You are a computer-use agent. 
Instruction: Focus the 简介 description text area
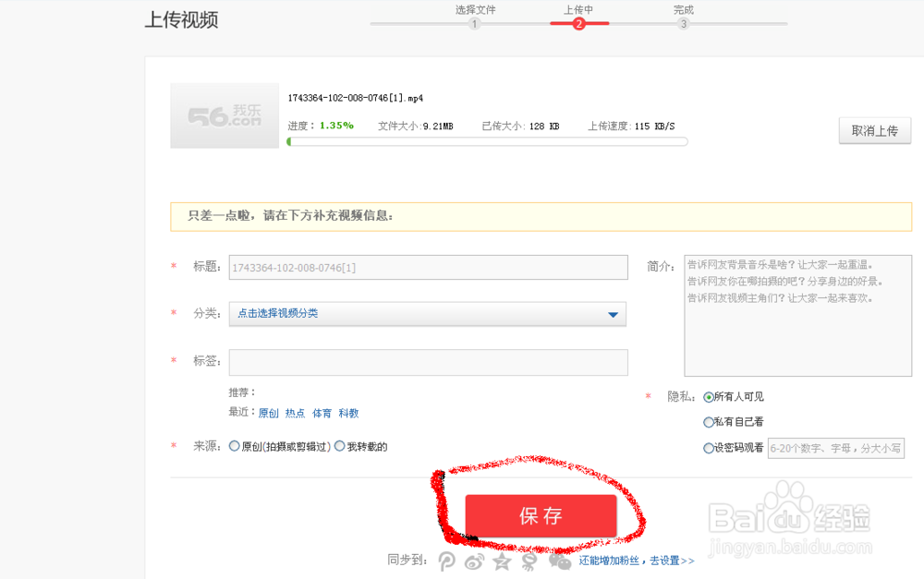coord(798,316)
